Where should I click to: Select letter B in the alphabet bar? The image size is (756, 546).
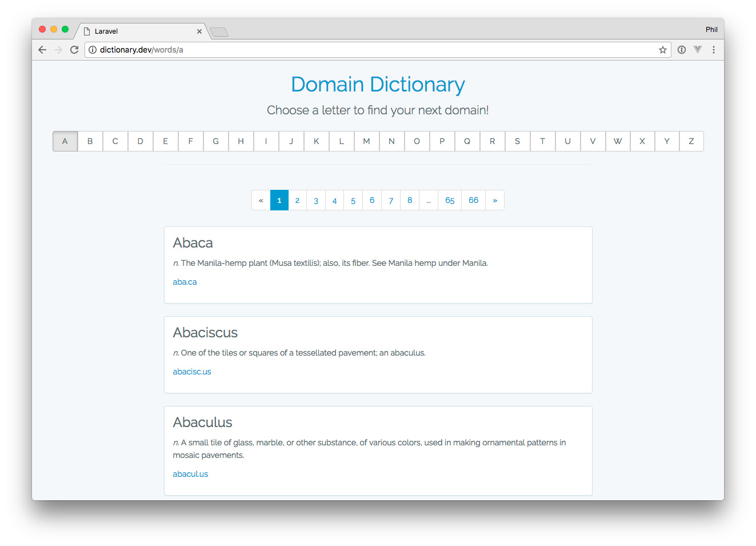[90, 141]
